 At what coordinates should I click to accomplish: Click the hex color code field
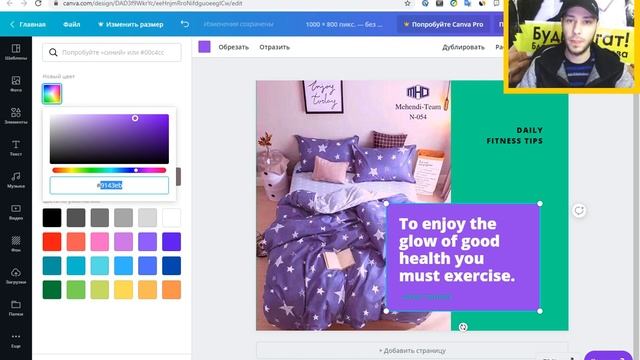click(x=109, y=185)
